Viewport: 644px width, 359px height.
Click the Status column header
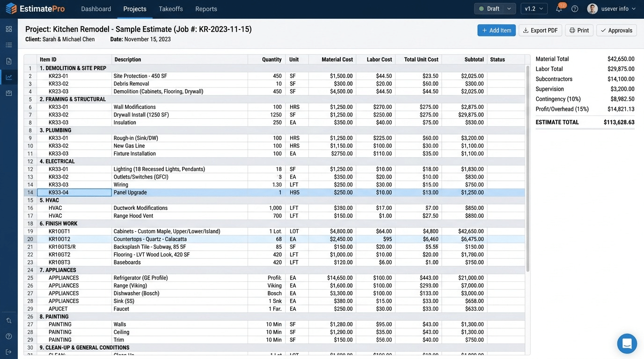point(506,59)
